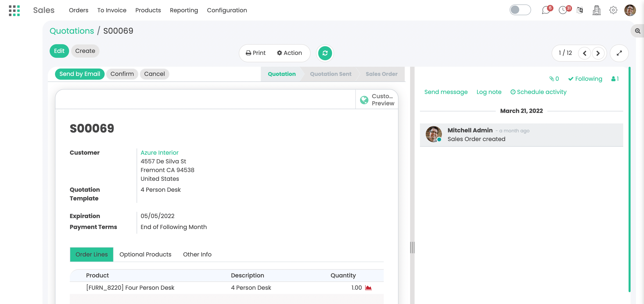This screenshot has height=304, width=644.
Task: Open the conversations message icon
Action: pyautogui.click(x=546, y=10)
